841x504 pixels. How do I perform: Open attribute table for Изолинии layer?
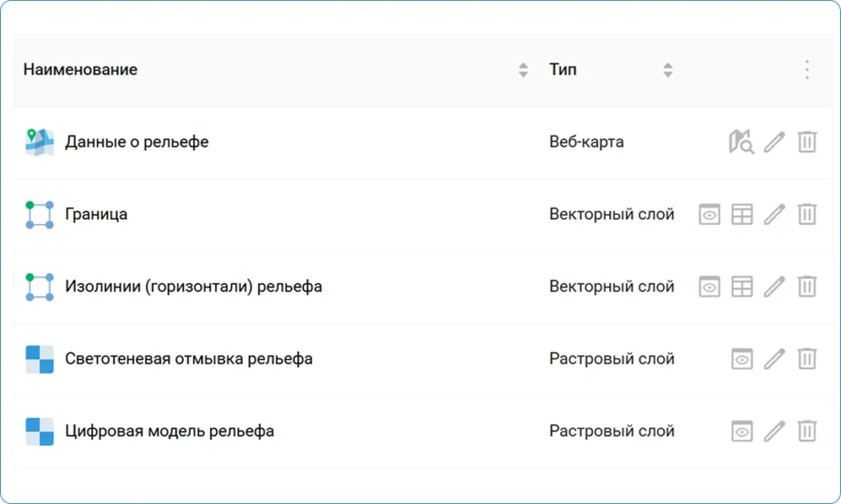coord(742,286)
